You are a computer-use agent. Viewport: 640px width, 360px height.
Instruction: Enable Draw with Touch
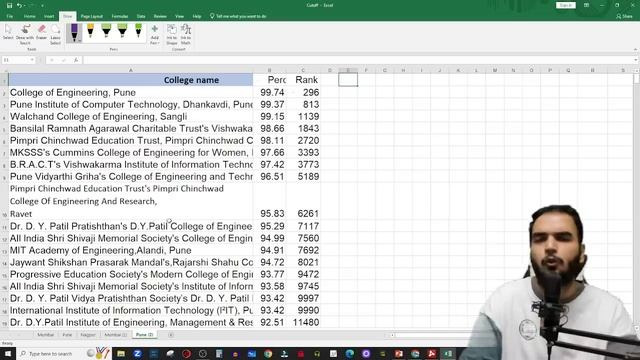click(25, 34)
